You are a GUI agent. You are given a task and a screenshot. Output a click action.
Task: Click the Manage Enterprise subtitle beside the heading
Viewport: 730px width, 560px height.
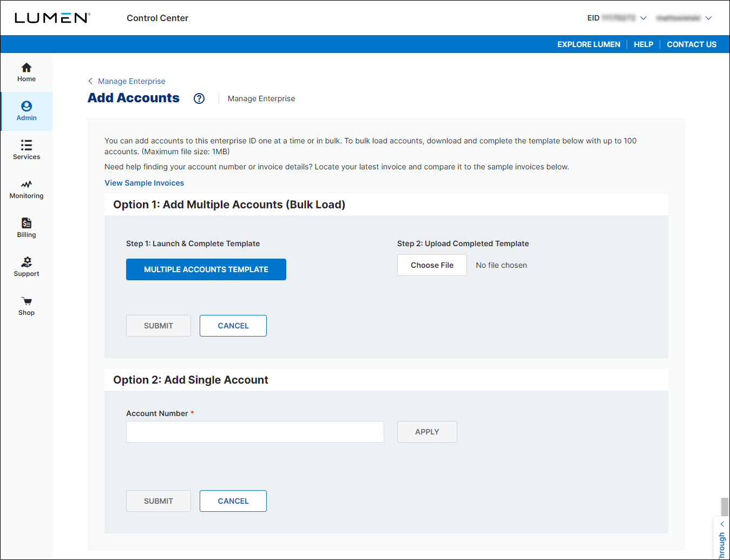click(x=261, y=98)
